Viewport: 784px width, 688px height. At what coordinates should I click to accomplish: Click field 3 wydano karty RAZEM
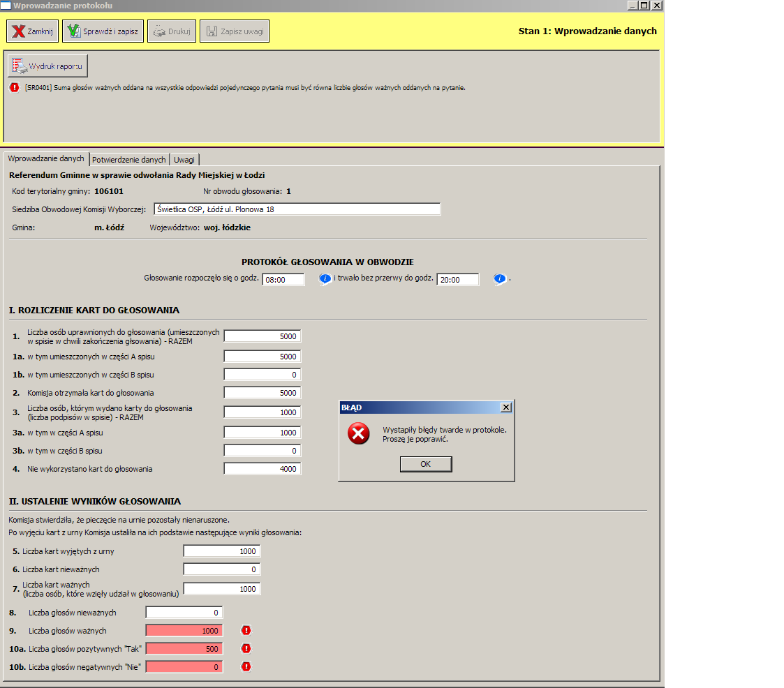click(x=262, y=412)
